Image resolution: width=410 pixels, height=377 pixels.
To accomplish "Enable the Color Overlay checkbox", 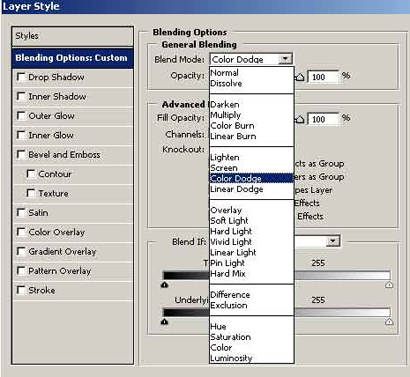I will coord(21,232).
